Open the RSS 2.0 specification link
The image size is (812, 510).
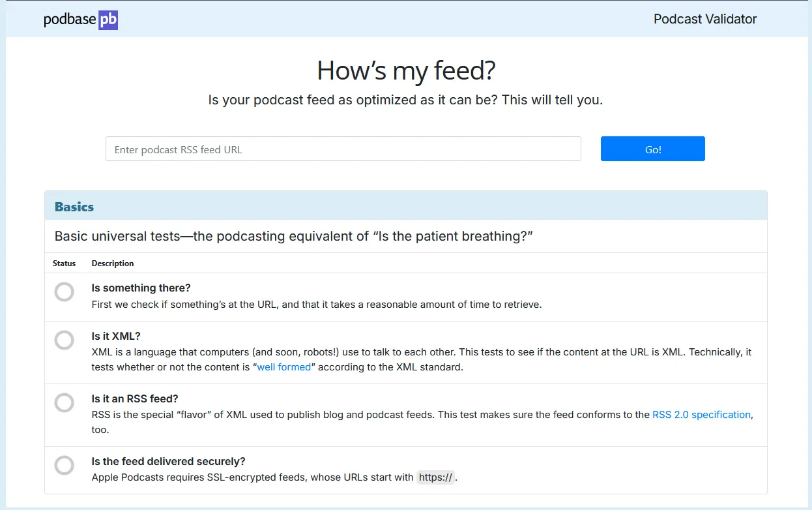tap(702, 414)
